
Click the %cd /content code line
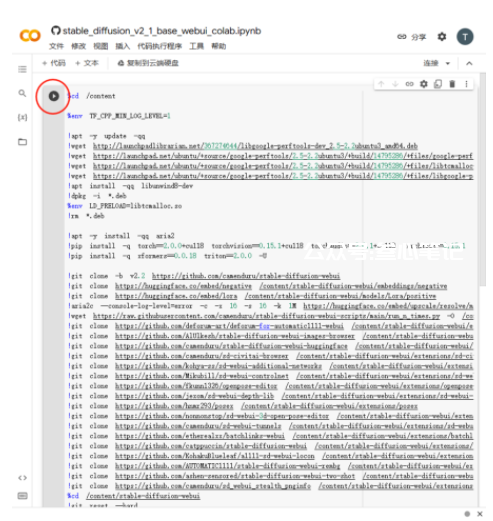[91, 96]
